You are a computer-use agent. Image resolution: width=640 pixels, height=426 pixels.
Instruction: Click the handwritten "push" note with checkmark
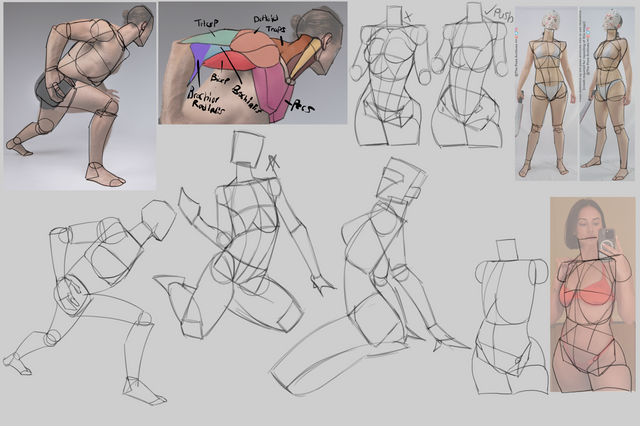pyautogui.click(x=499, y=14)
